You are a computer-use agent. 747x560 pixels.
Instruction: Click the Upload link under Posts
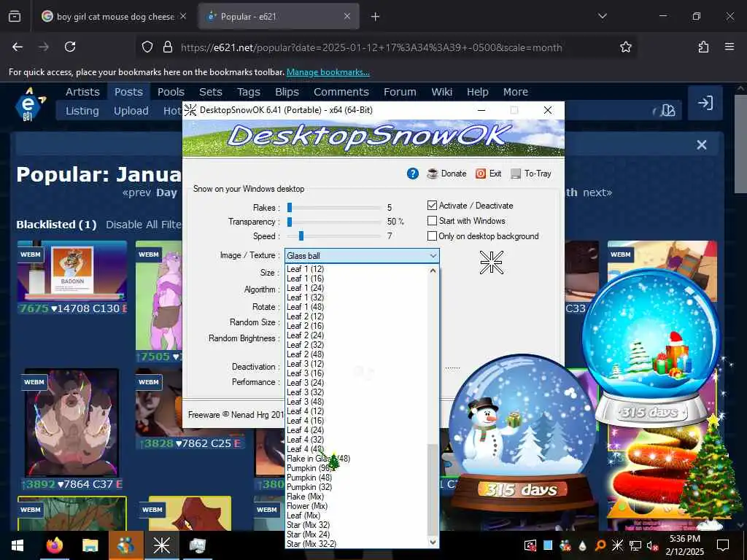[131, 111]
